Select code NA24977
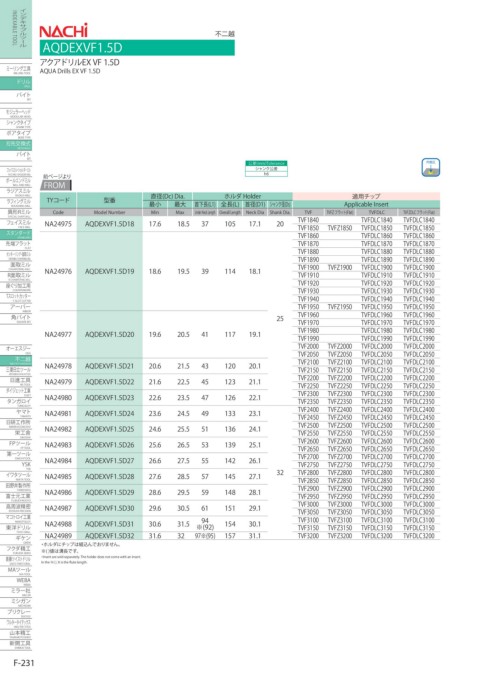This screenshot has width=480, height=677. (58, 335)
